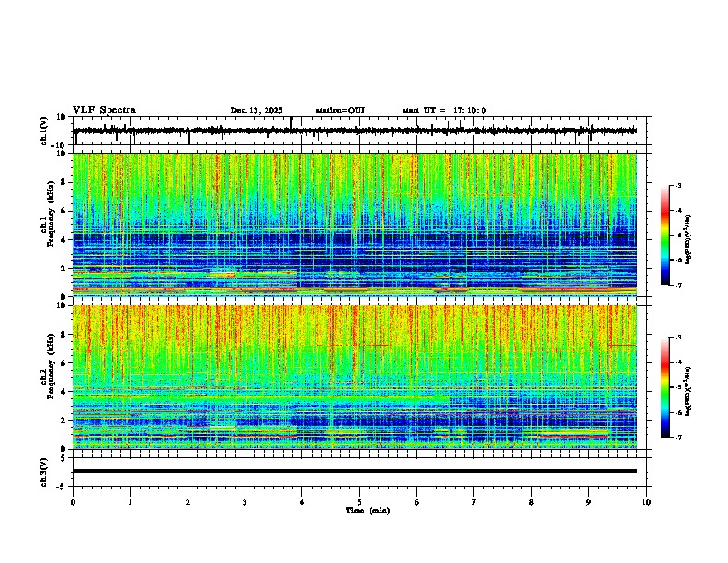Click the time axis tick label "1"
Screen dimensions: 728x563
coord(130,502)
